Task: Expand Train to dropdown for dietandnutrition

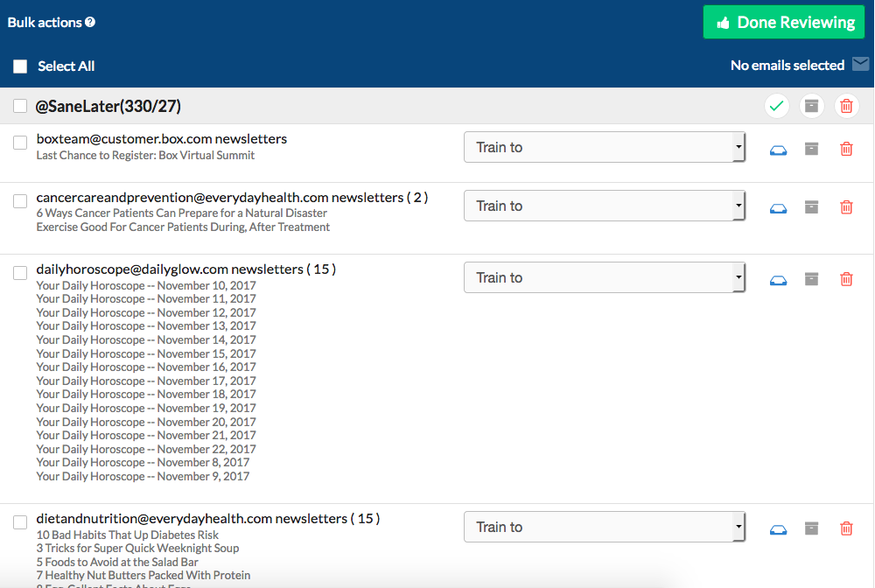Action: point(605,527)
